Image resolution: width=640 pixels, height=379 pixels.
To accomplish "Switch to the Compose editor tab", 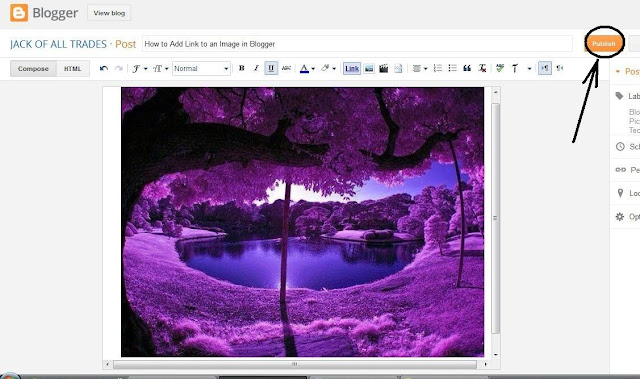I will (x=33, y=69).
